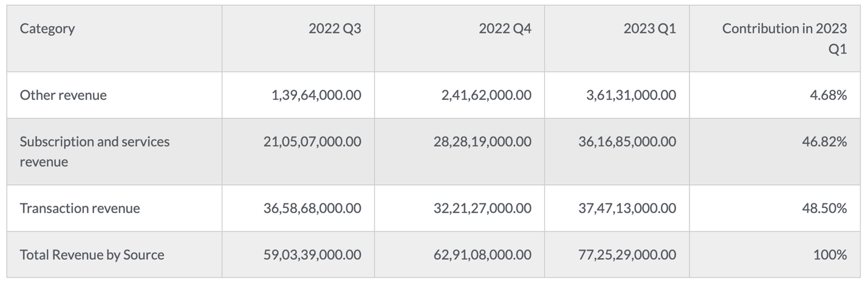
Task: Click the 37,47,13,000.00 value
Action: [x=627, y=208]
